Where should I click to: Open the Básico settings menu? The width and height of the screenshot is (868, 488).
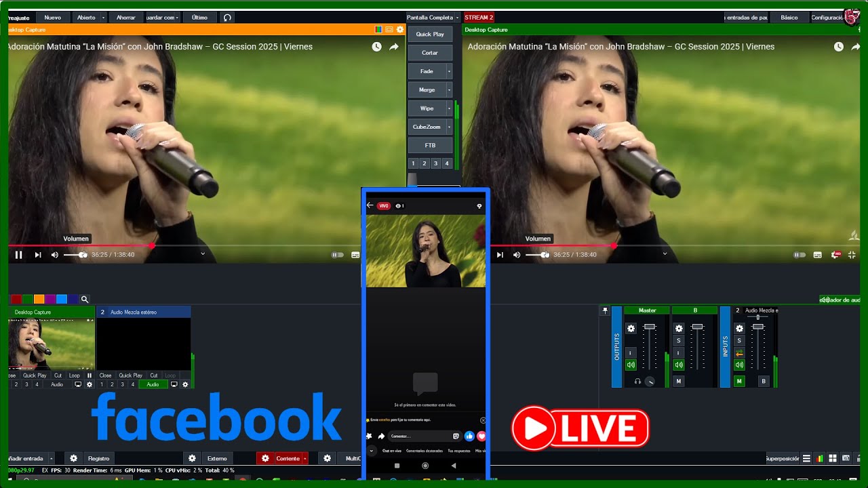[x=789, y=18]
